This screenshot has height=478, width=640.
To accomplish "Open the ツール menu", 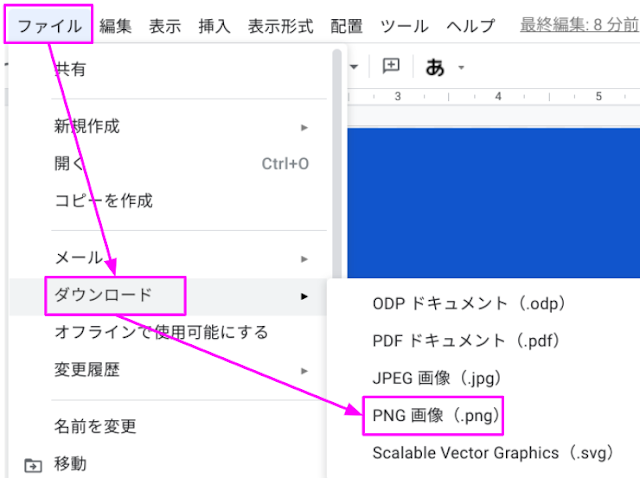I will coord(404,26).
